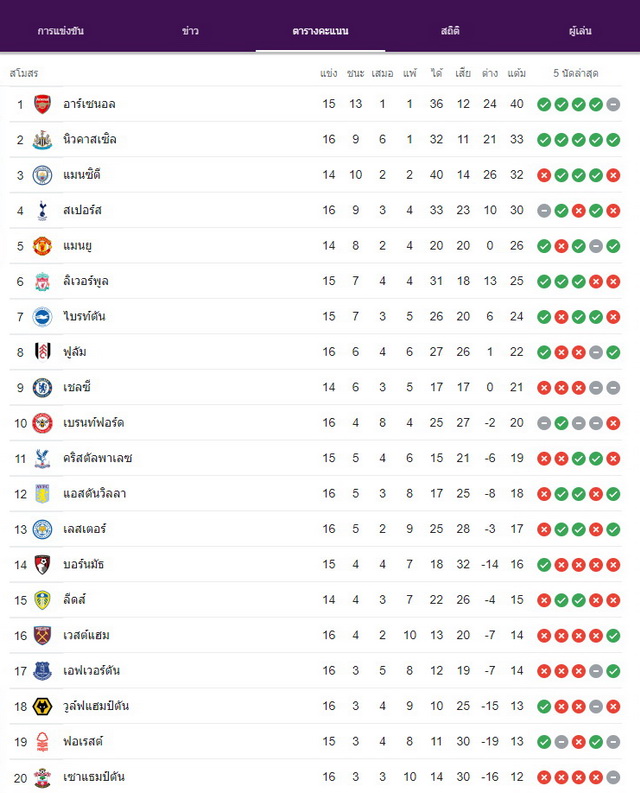This screenshot has width=640, height=793.
Task: Click the Manchester United crest icon
Action: coord(42,246)
